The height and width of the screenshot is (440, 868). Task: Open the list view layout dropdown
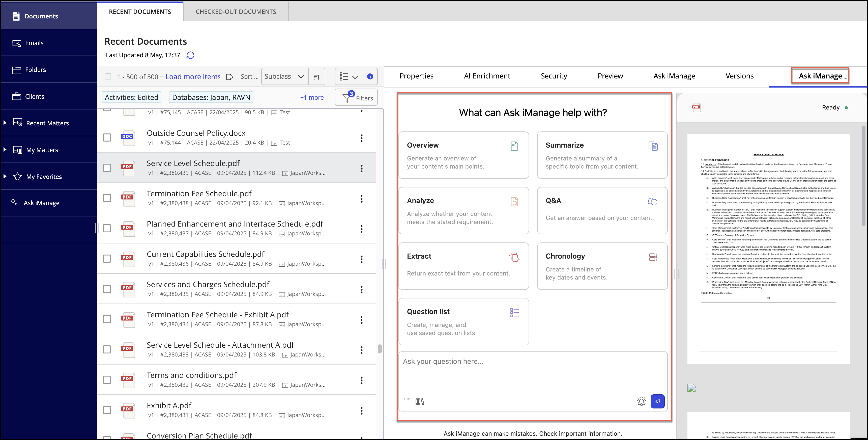click(349, 76)
